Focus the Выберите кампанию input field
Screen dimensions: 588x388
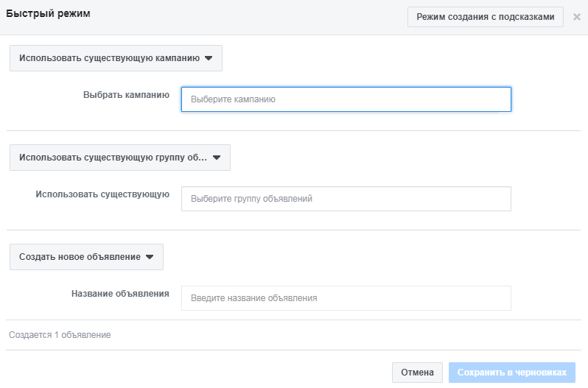tap(346, 99)
